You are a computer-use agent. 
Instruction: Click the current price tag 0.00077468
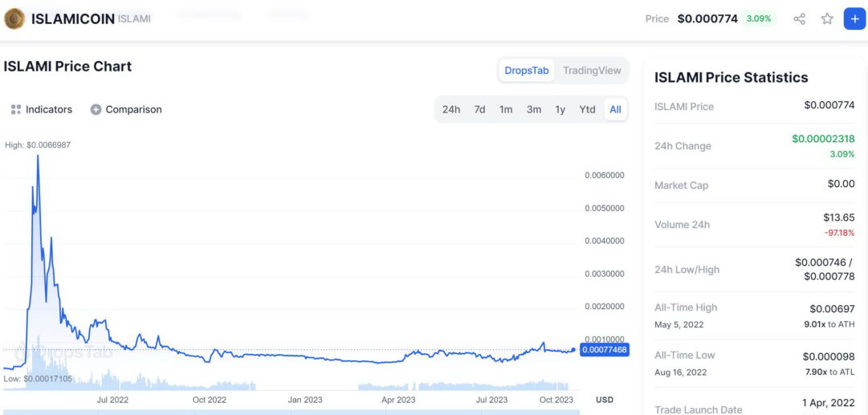pos(605,350)
